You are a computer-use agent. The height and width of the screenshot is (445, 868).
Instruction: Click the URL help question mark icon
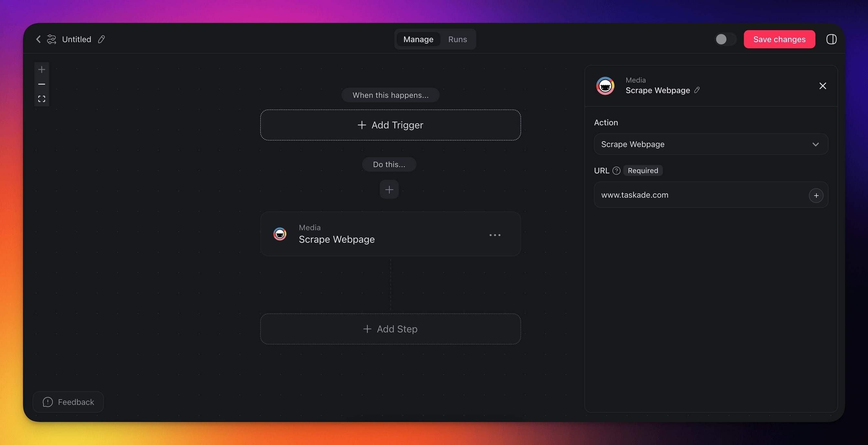click(x=616, y=171)
